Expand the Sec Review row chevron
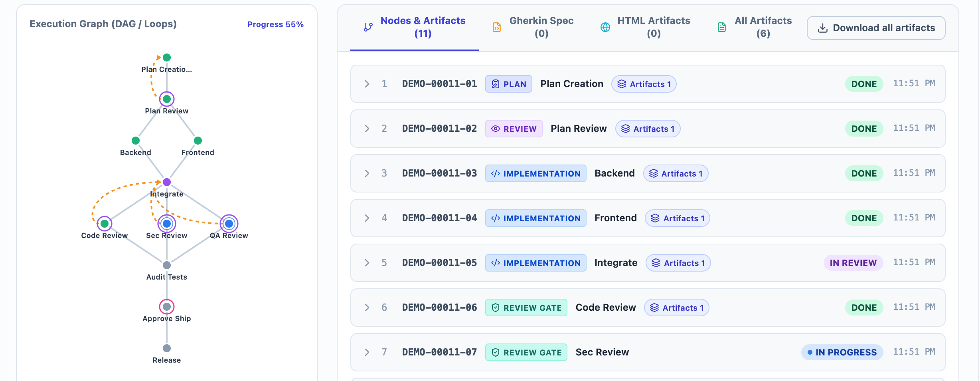Screen dimensions: 980x381 pos(367,352)
